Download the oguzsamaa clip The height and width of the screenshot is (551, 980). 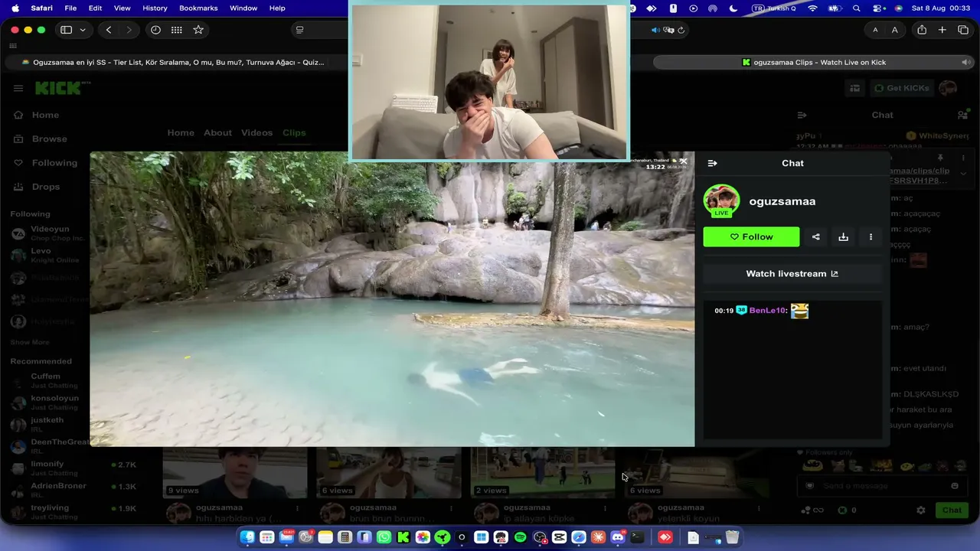click(x=843, y=237)
